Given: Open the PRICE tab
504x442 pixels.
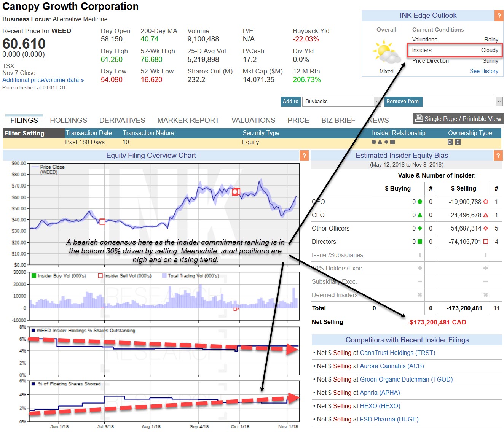Looking at the screenshot, I should click(x=298, y=120).
